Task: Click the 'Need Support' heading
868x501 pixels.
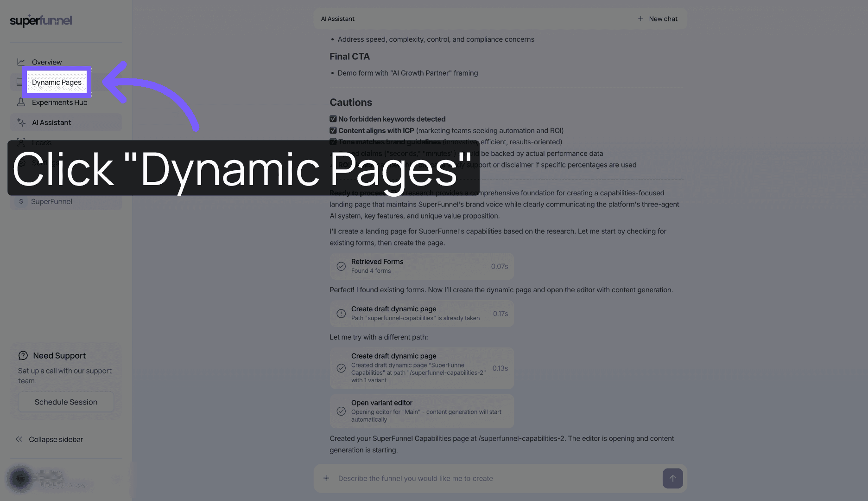Action: 59,356
